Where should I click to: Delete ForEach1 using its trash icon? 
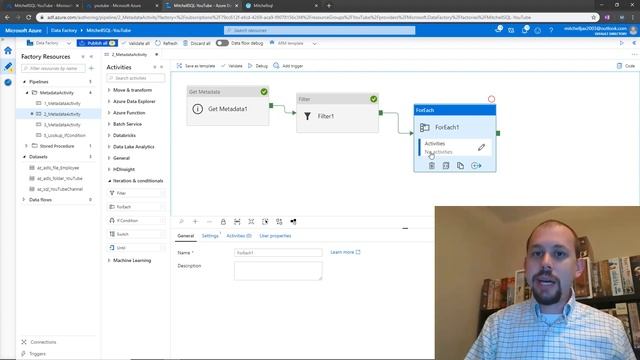click(x=431, y=166)
